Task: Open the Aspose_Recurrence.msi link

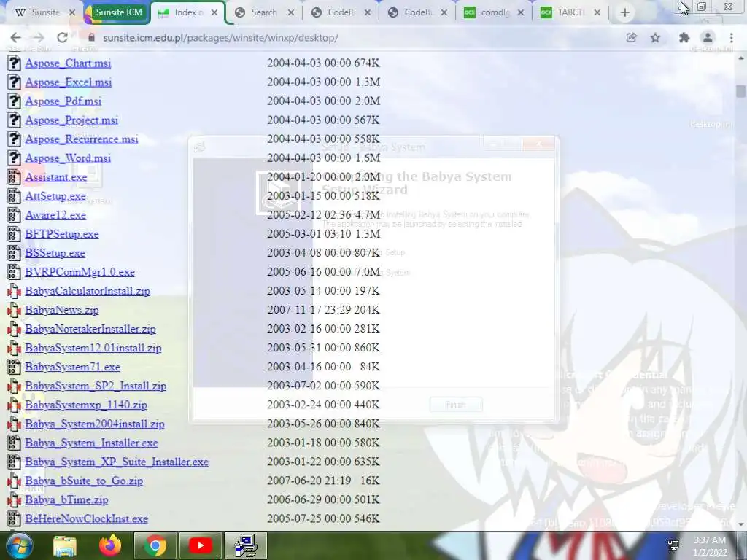Action: [x=82, y=139]
